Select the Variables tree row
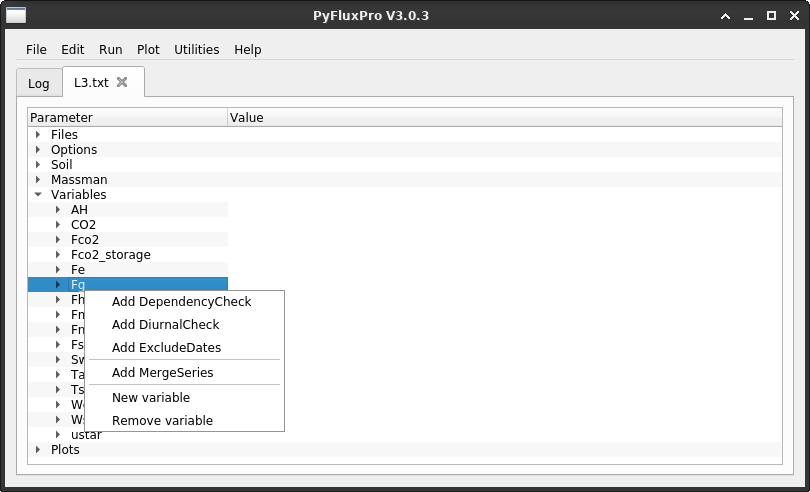810x492 pixels. 404,194
